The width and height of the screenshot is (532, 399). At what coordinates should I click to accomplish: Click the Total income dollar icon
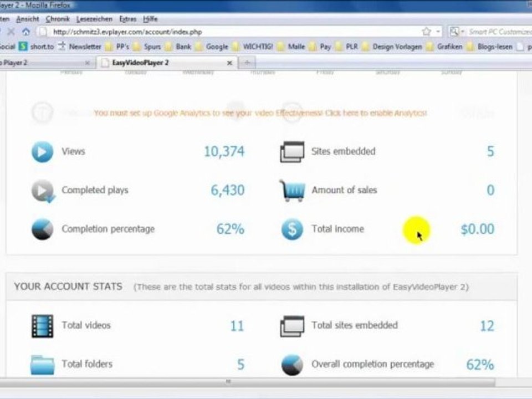pyautogui.click(x=292, y=229)
